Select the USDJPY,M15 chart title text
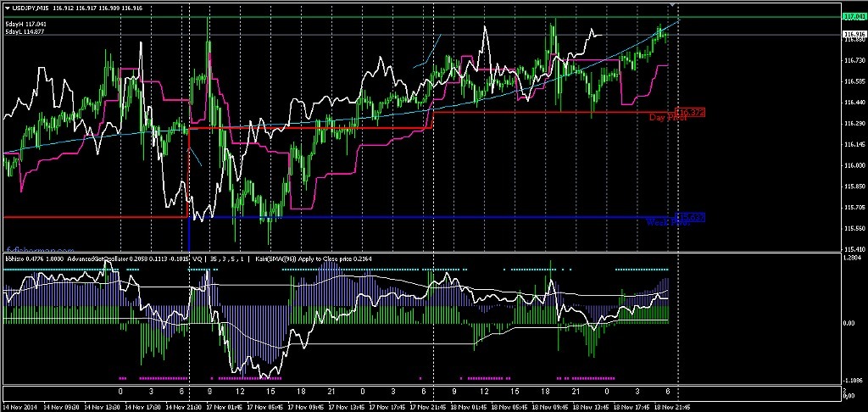This screenshot has height=412, width=868. (x=31, y=8)
